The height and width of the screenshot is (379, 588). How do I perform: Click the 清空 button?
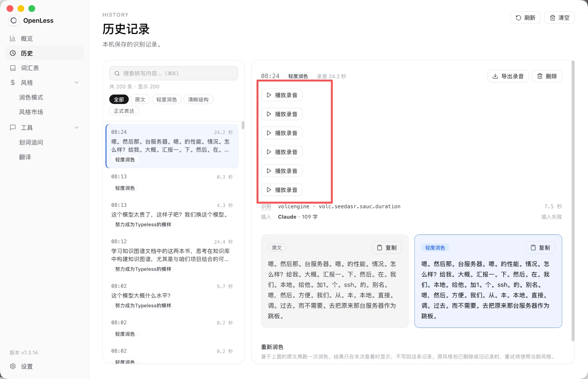pos(559,18)
